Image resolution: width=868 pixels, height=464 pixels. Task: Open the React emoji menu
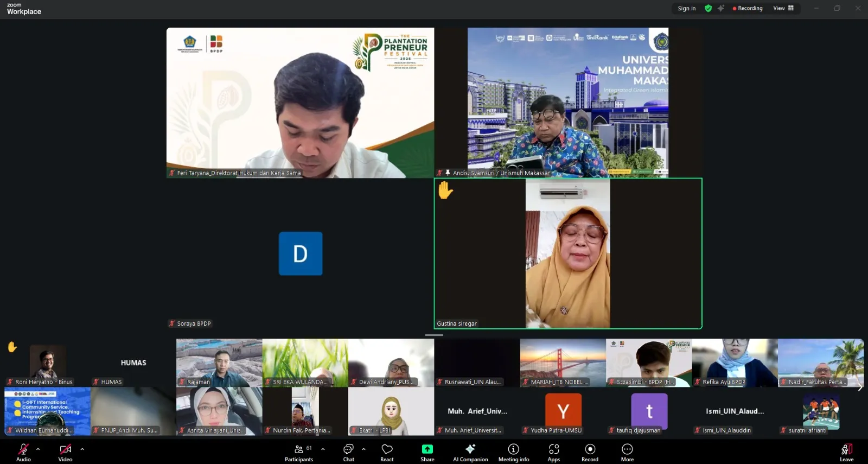[x=387, y=452]
